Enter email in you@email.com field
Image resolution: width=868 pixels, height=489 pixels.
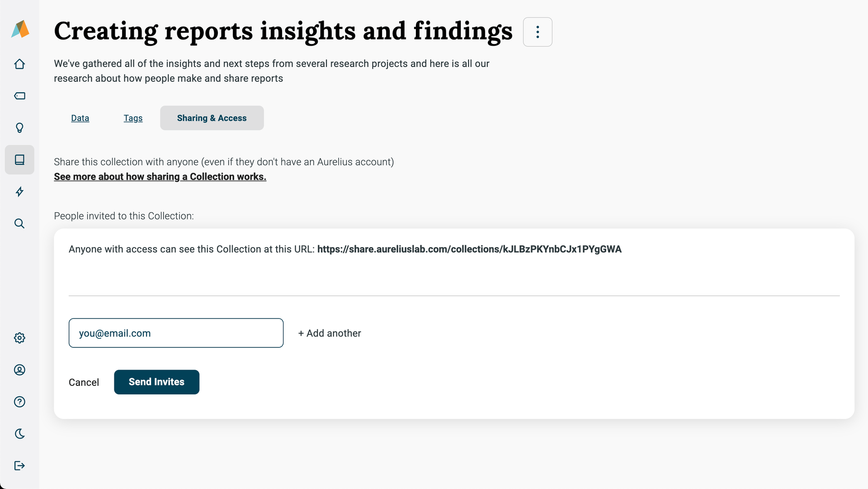click(176, 333)
